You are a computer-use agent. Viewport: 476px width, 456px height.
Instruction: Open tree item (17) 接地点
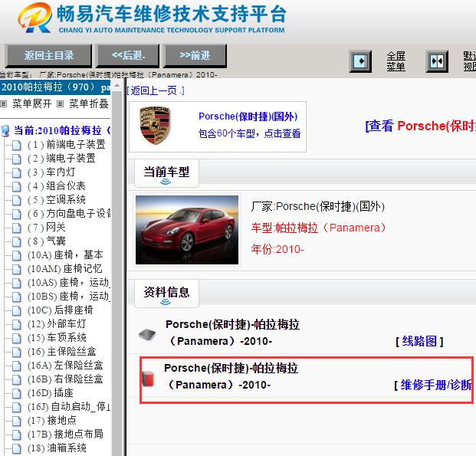[x=51, y=421]
